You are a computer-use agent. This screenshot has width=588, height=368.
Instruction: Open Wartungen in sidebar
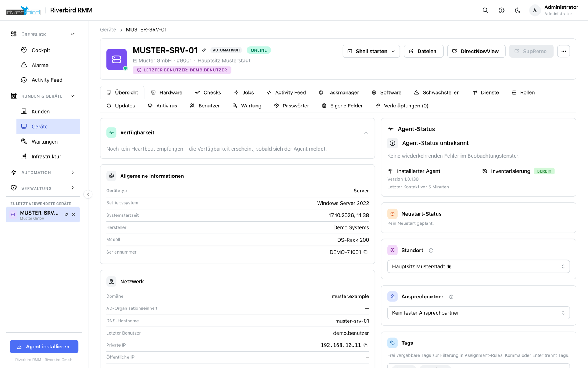click(x=48, y=142)
